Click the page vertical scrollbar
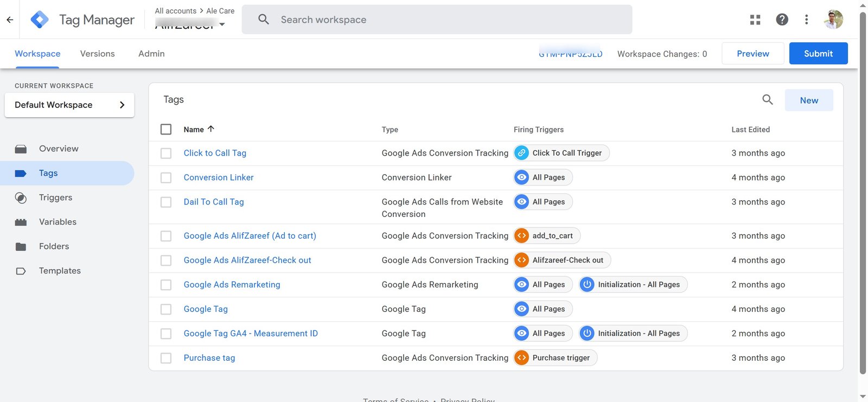Viewport: 868px width, 402px height. 863,193
